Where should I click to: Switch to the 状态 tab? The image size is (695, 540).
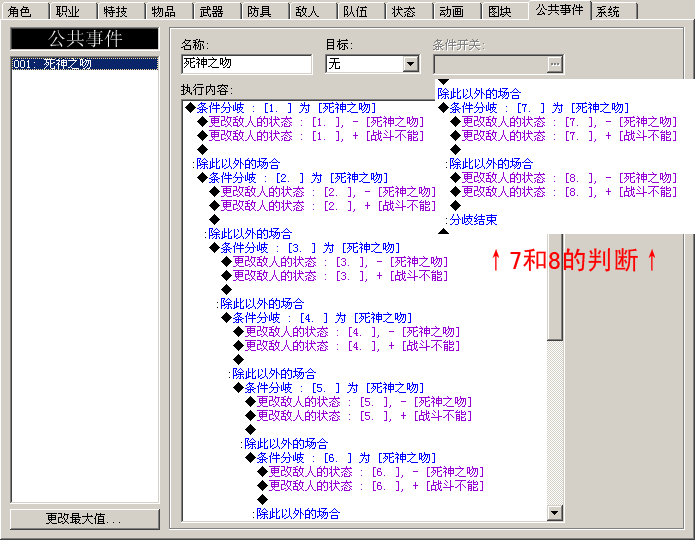pos(408,12)
